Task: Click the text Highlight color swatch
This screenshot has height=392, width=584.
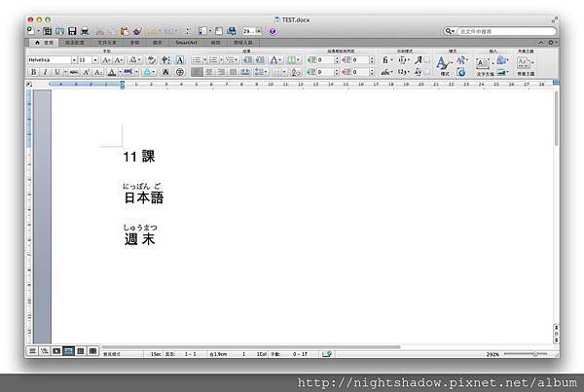Action: pyautogui.click(x=128, y=72)
